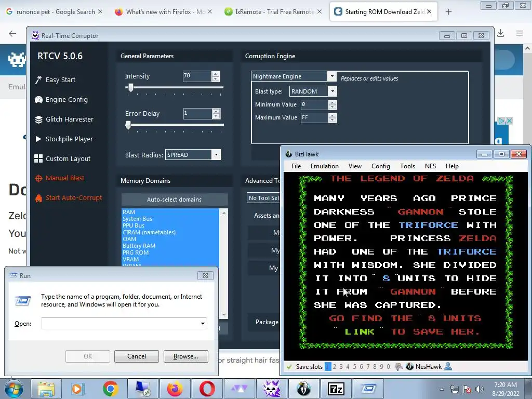Show hidden tray icons arrow
Image resolution: width=532 pixels, height=399 pixels.
coord(442,389)
